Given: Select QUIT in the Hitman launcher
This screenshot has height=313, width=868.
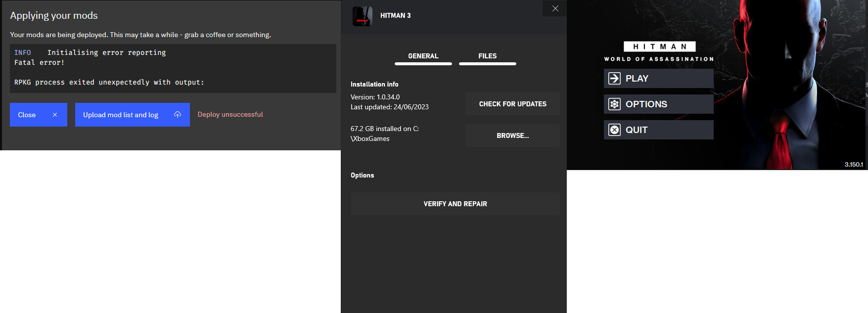Looking at the screenshot, I should pyautogui.click(x=659, y=130).
